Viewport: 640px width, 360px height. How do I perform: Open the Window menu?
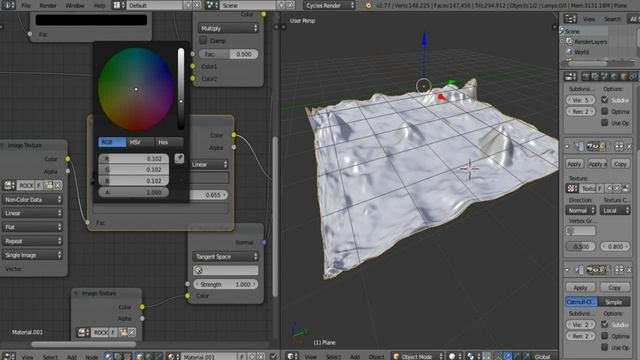click(x=75, y=6)
